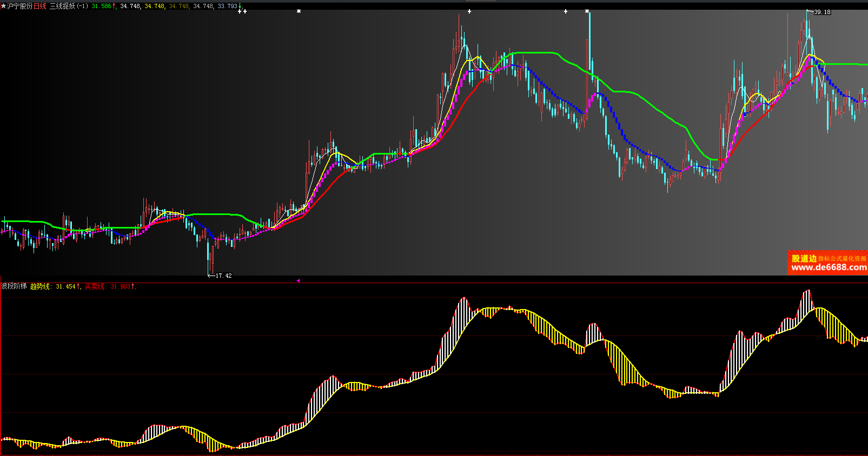Open the 三线捉妖 indicator name
868x456 pixels.
(x=62, y=6)
